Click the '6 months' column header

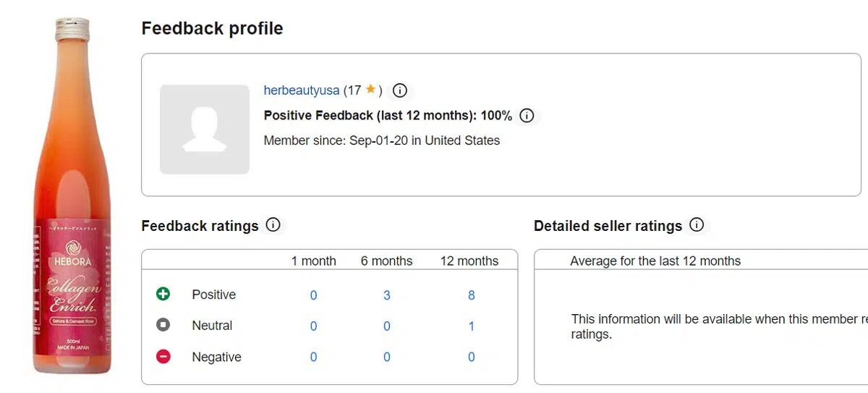(387, 261)
